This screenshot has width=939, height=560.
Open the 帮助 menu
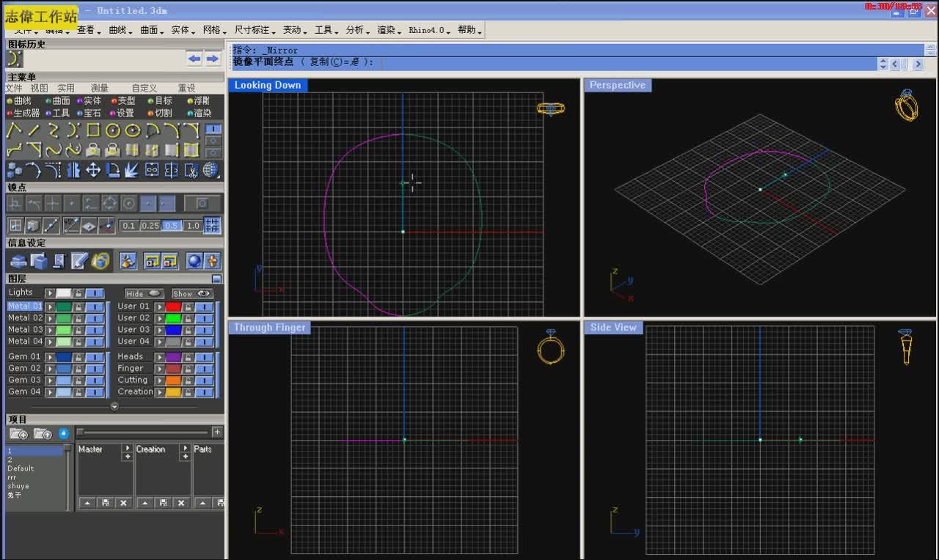pos(468,30)
